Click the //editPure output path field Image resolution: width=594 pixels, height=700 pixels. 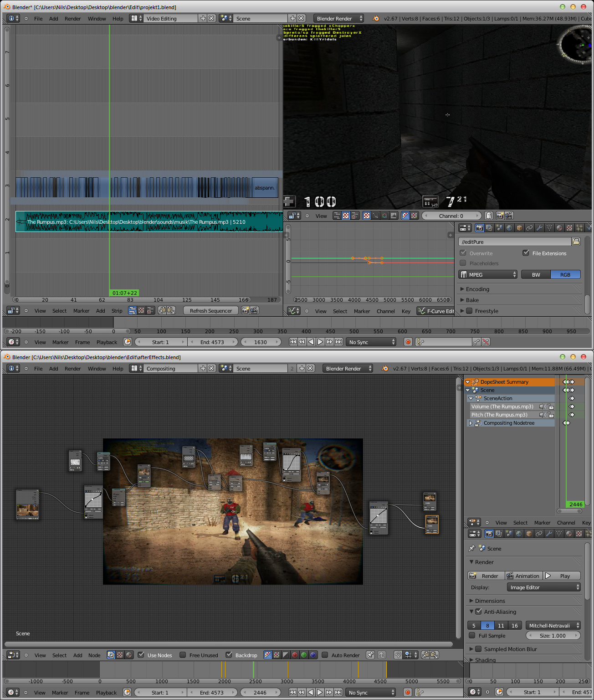(x=515, y=242)
